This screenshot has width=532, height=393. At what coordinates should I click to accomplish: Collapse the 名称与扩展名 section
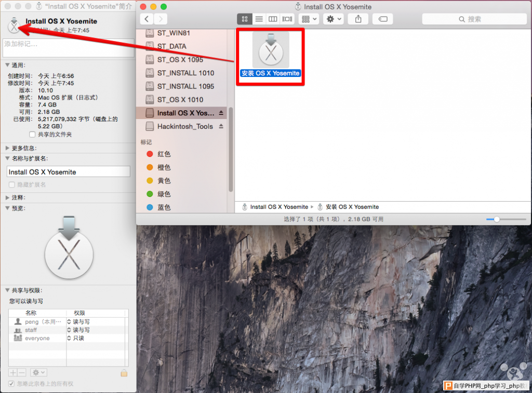coord(7,158)
